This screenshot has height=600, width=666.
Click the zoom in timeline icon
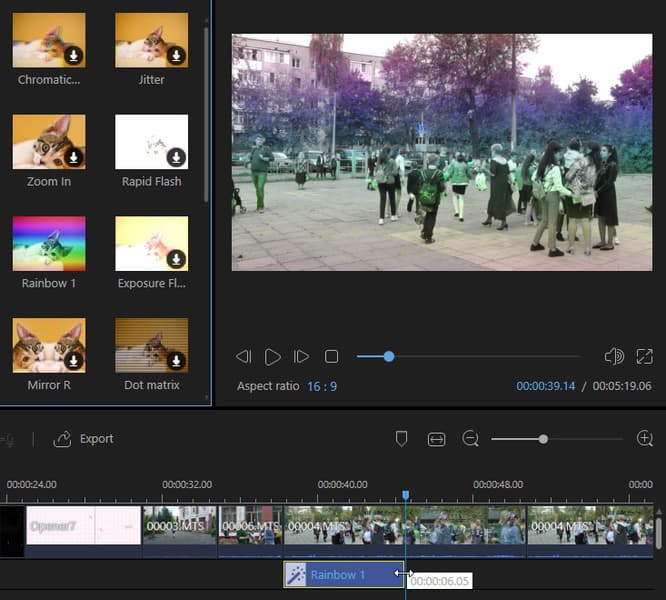645,438
